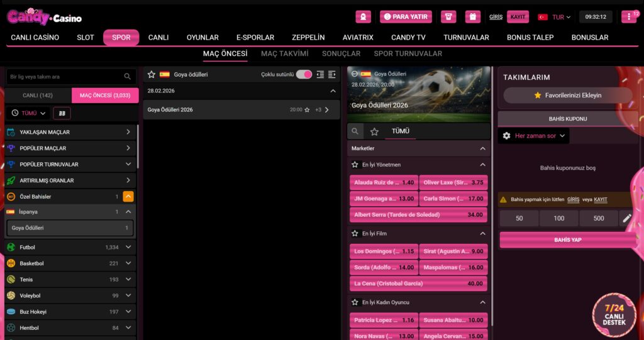Open ARTIRILMIŞ ORANLAR section
The image size is (644, 340).
[70, 180]
